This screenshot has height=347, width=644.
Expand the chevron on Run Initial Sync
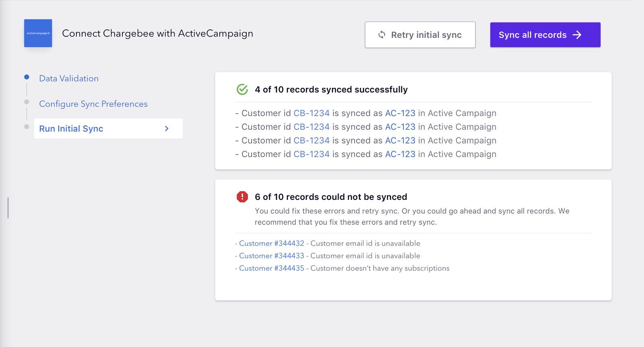pyautogui.click(x=167, y=129)
